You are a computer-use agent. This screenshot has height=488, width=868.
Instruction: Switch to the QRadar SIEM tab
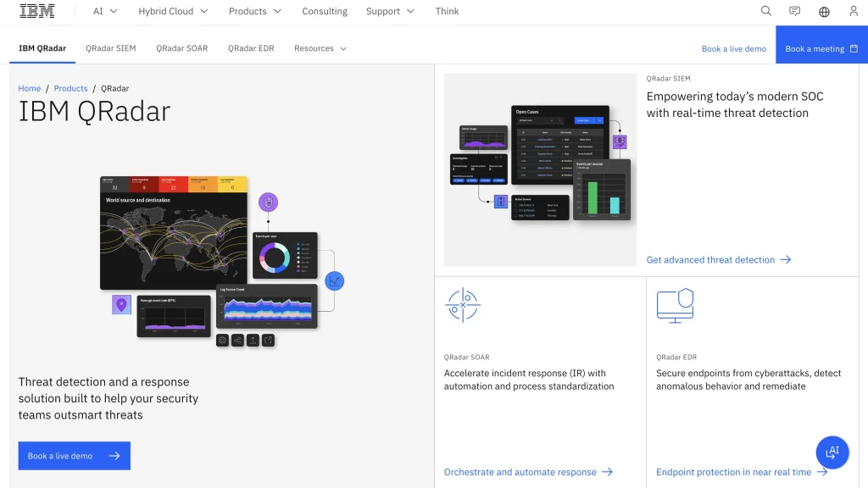(111, 48)
